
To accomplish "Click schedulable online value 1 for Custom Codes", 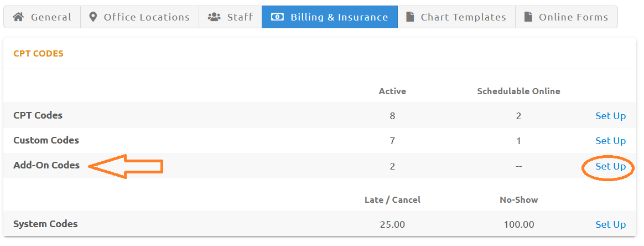I will click(518, 141).
